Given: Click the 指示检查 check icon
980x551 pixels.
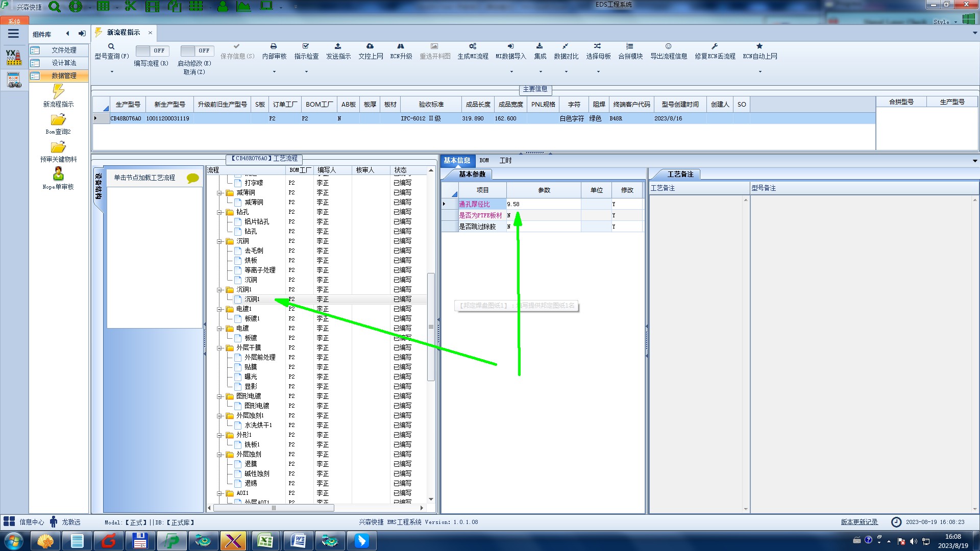Looking at the screenshot, I should [x=306, y=46].
